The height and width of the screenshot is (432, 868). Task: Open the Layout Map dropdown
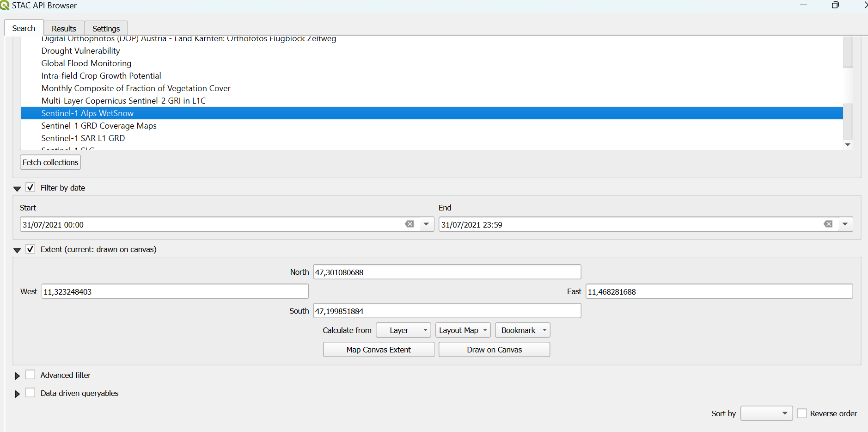tap(463, 330)
